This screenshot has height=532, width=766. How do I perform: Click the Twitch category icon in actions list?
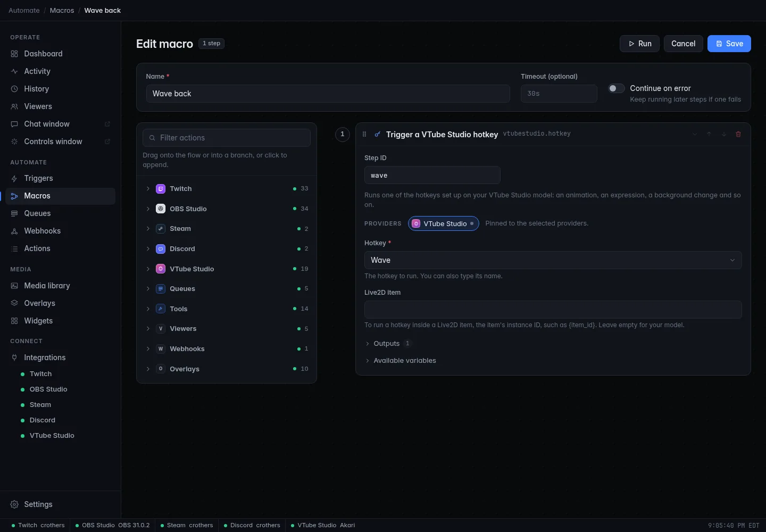coord(161,189)
